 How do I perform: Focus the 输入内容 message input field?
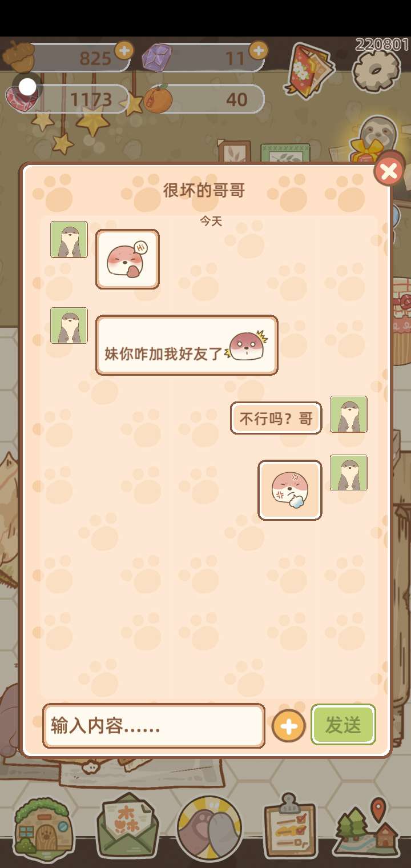pyautogui.click(x=154, y=726)
